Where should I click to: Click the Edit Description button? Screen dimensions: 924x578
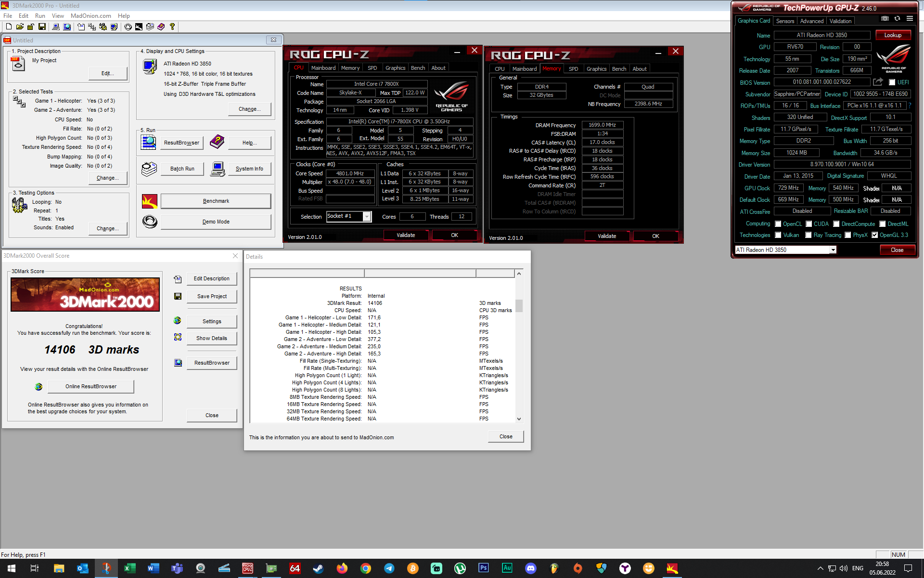pyautogui.click(x=212, y=278)
